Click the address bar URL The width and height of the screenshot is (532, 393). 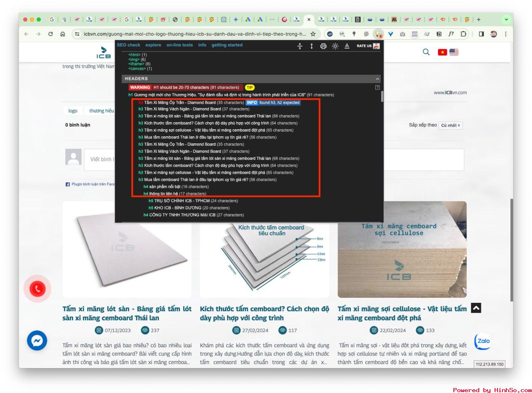(x=195, y=34)
